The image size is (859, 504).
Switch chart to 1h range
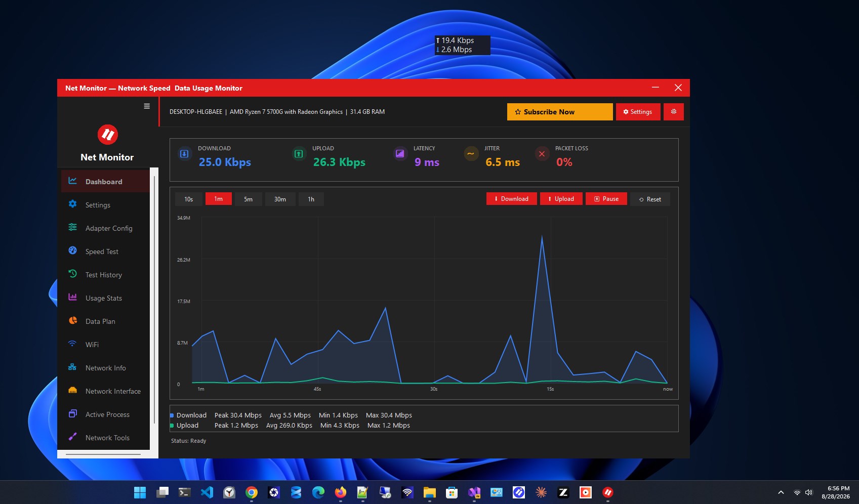[311, 199]
